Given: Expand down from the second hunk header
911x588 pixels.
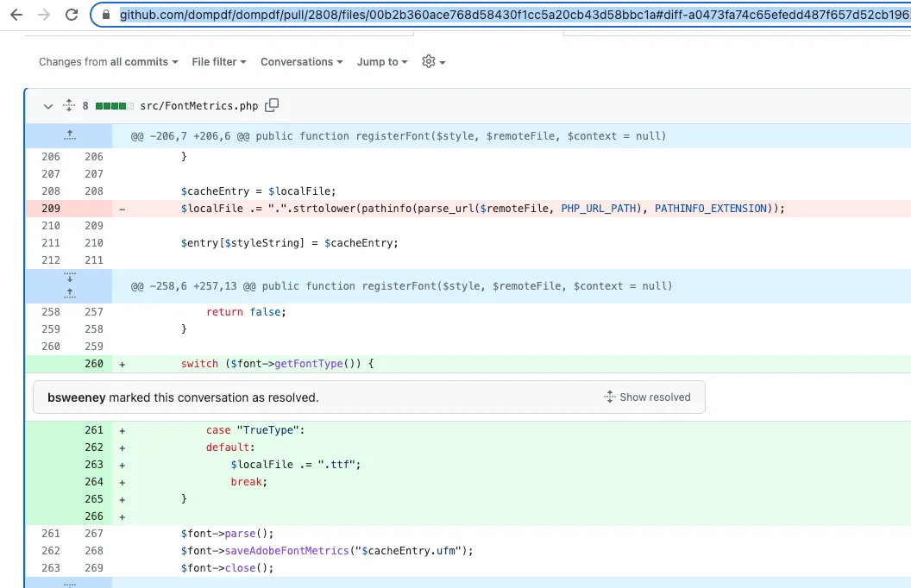Looking at the screenshot, I should tap(69, 278).
